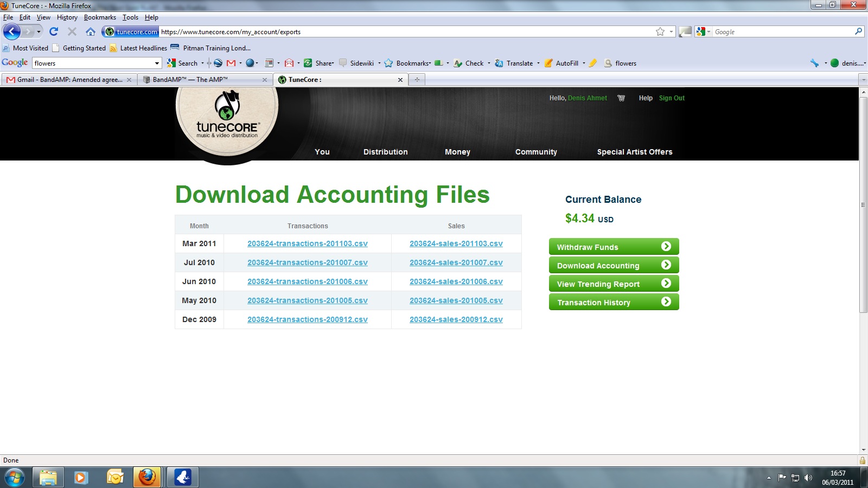Click the padlock icon in status bar
Screen dimensions: 868x488
863,460
